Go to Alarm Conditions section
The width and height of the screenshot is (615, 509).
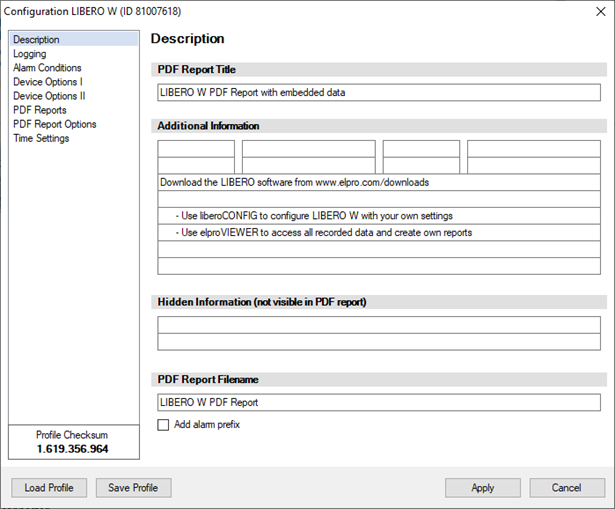pyautogui.click(x=47, y=68)
